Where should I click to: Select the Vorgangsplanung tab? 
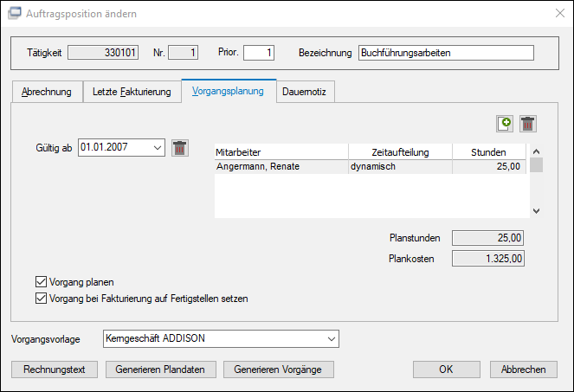click(x=228, y=91)
